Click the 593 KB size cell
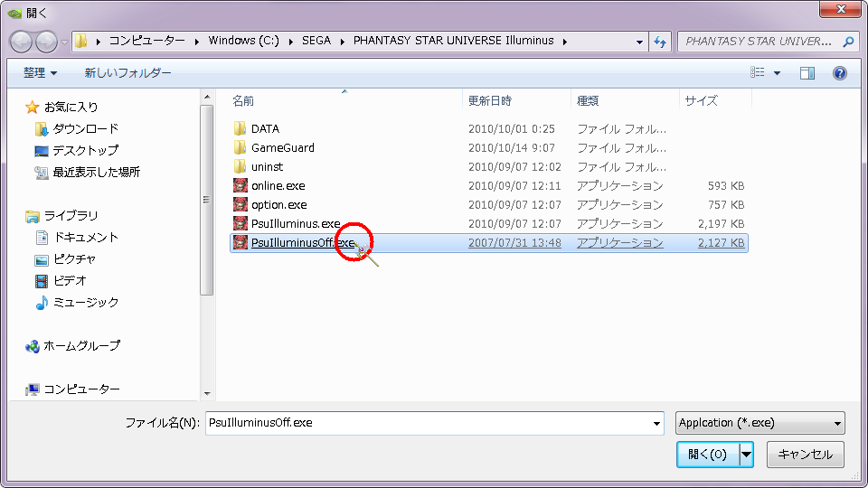Screen dimensions: 868x488 (x=726, y=186)
